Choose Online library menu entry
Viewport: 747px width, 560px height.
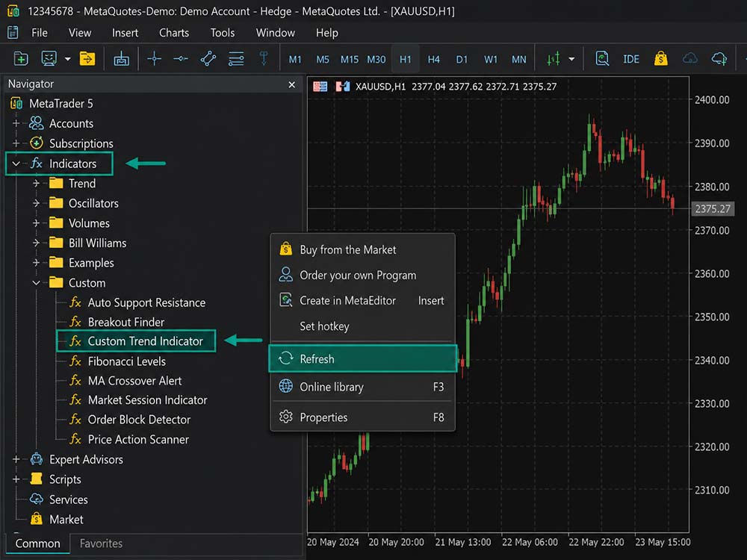point(362,387)
